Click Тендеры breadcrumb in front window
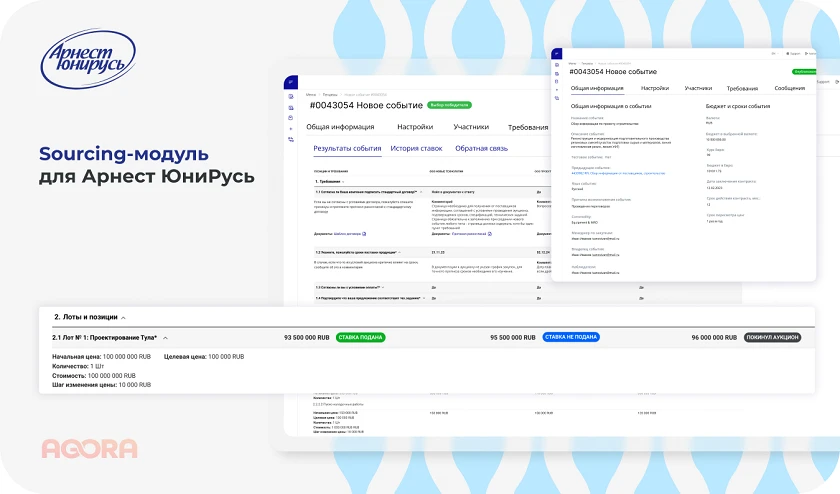This screenshot has height=494, width=840. [587, 64]
